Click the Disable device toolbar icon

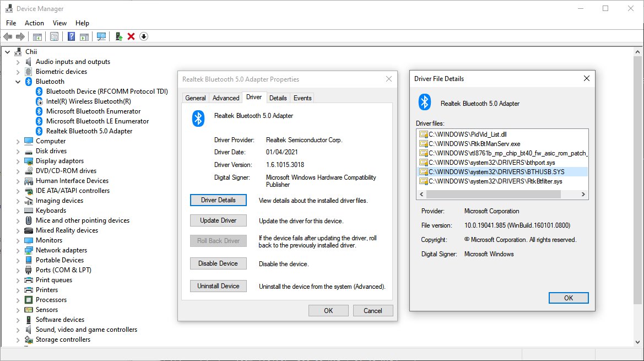[x=143, y=36]
